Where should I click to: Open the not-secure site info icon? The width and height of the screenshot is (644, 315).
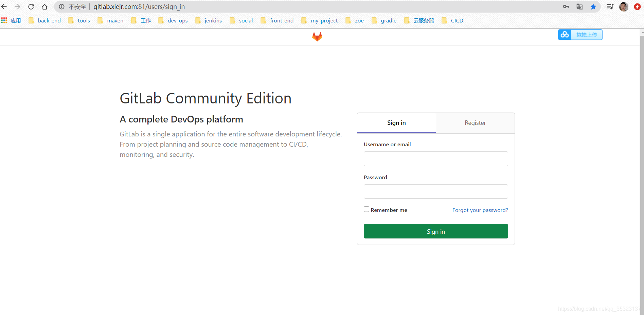pos(61,6)
